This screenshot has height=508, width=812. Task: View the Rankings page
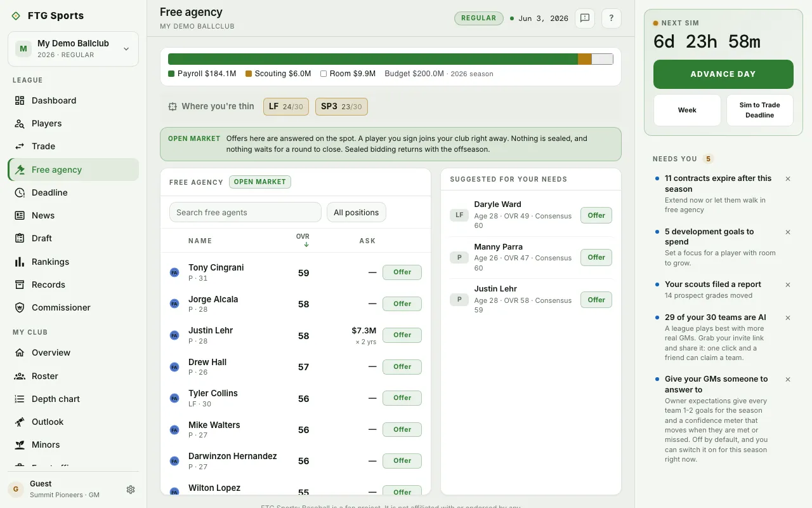73,262
